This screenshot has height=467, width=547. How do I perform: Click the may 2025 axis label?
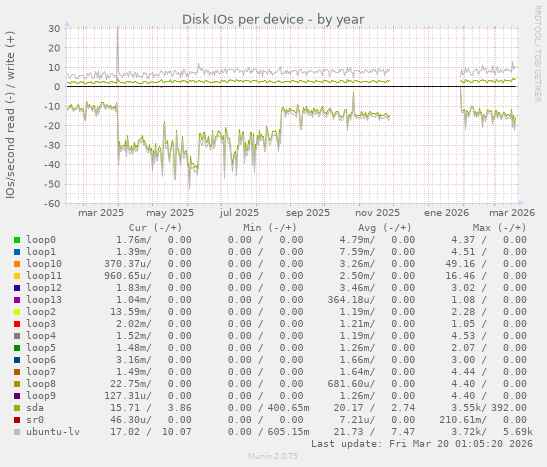pyautogui.click(x=170, y=213)
